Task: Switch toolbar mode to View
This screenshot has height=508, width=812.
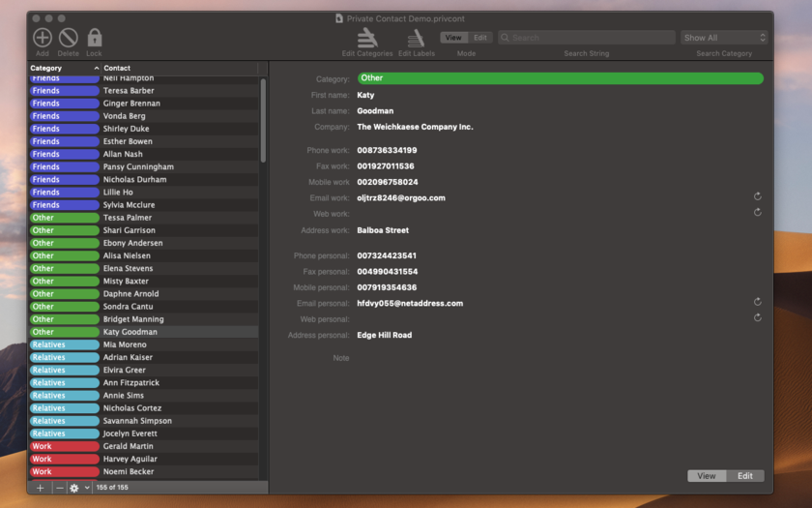Action: [453, 38]
